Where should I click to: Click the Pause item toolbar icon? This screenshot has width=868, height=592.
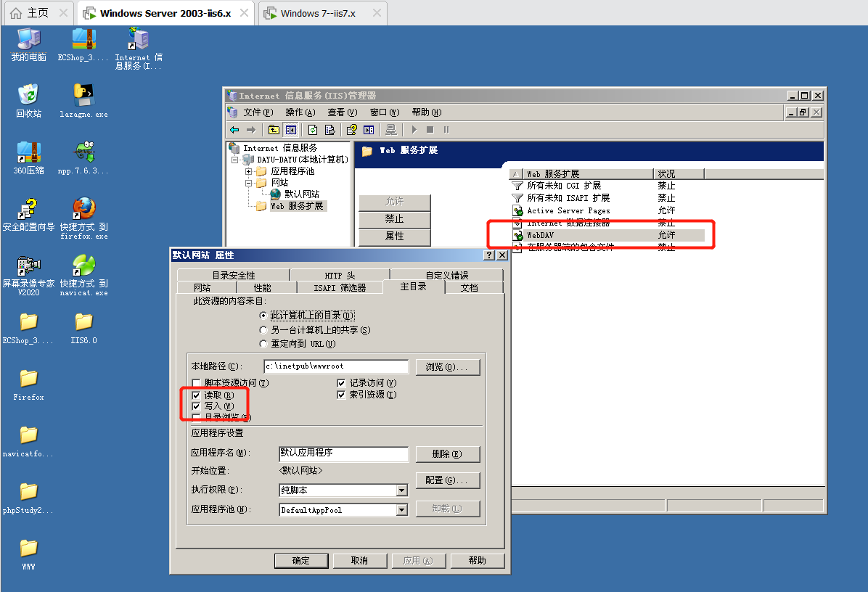446,130
